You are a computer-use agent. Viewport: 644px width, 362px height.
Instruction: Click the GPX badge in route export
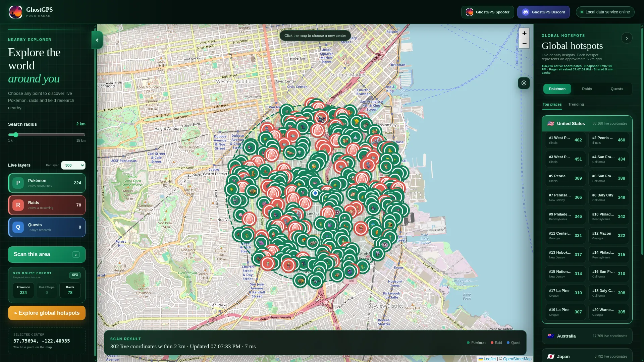75,275
